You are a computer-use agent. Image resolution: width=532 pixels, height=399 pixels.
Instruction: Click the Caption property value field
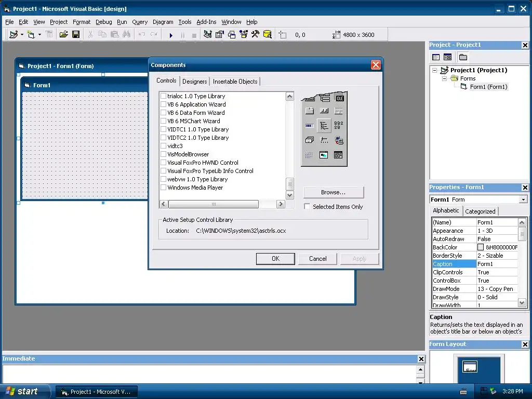[497, 264]
